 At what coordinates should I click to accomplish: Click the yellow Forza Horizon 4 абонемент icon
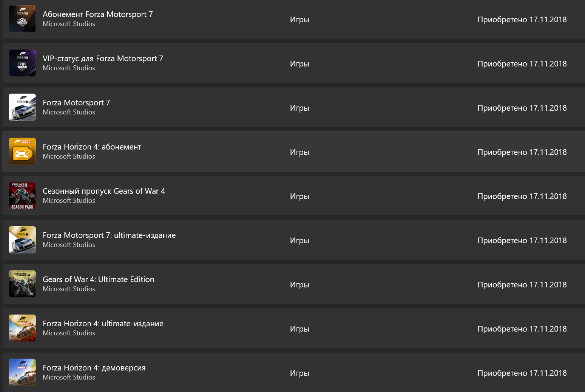[22, 151]
